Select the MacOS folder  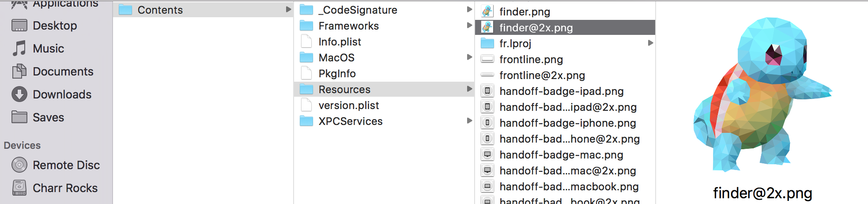pos(336,58)
